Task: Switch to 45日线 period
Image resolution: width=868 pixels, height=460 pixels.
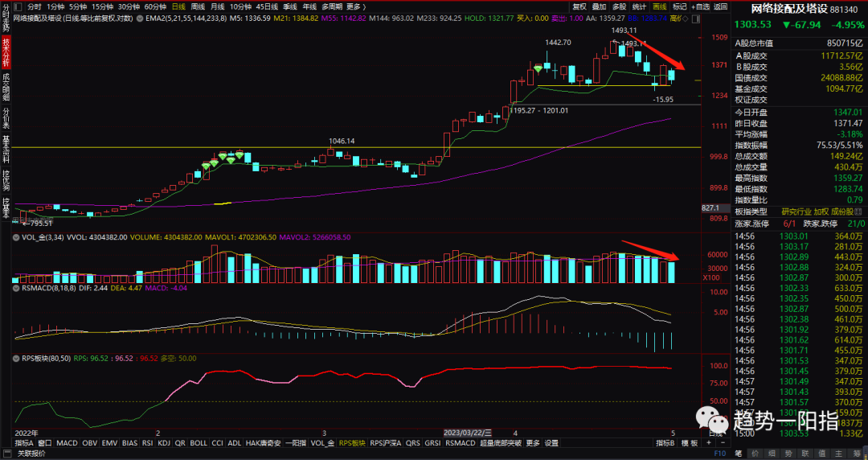Action: click(x=268, y=6)
